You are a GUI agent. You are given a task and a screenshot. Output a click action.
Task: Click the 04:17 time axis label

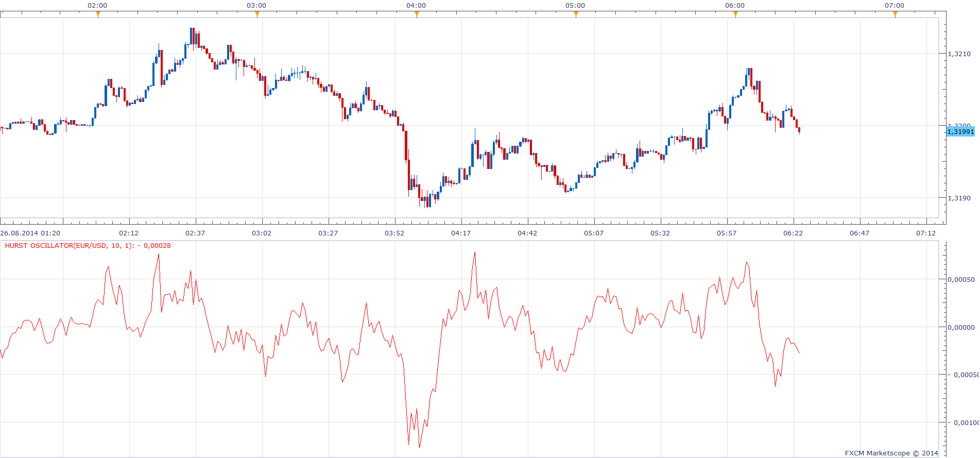pos(461,233)
